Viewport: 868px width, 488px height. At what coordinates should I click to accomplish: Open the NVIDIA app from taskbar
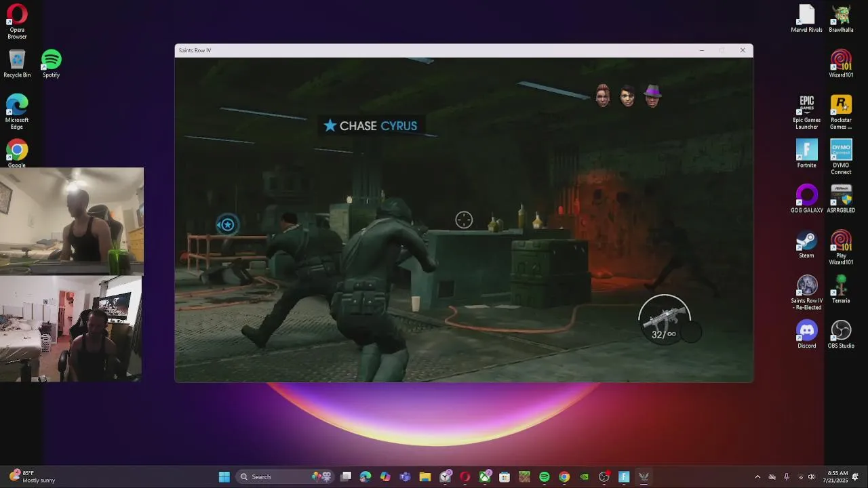click(x=584, y=477)
